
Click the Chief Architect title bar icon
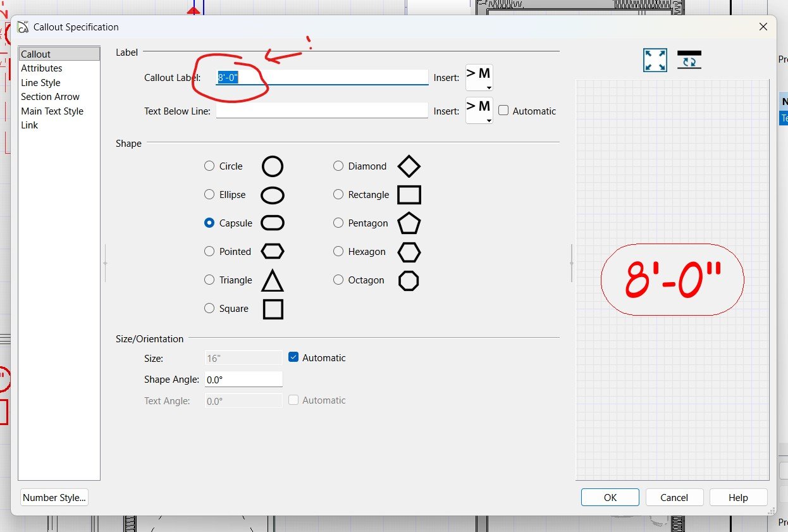pos(23,27)
